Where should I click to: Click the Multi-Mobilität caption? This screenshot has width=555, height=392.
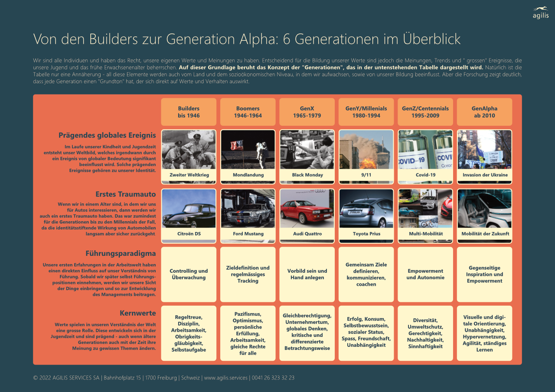coord(425,234)
